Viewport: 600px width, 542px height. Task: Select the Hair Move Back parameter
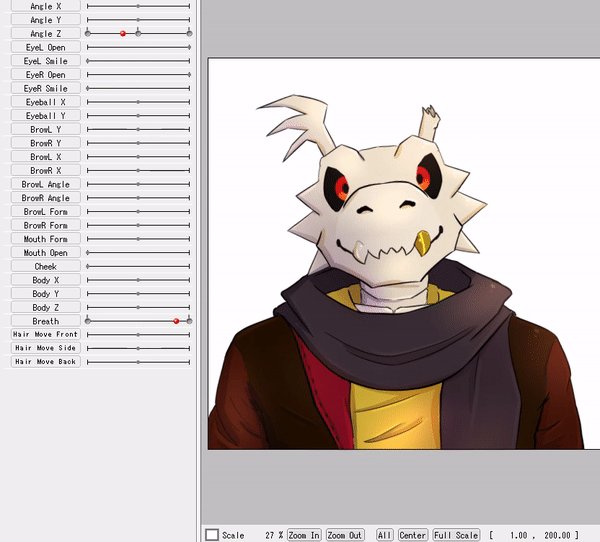(46, 362)
